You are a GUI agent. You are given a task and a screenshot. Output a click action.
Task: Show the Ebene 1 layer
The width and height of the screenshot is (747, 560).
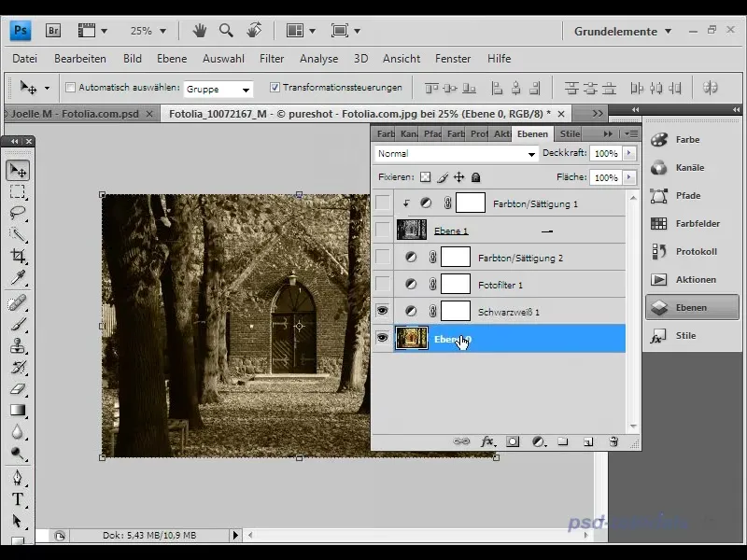coord(382,230)
